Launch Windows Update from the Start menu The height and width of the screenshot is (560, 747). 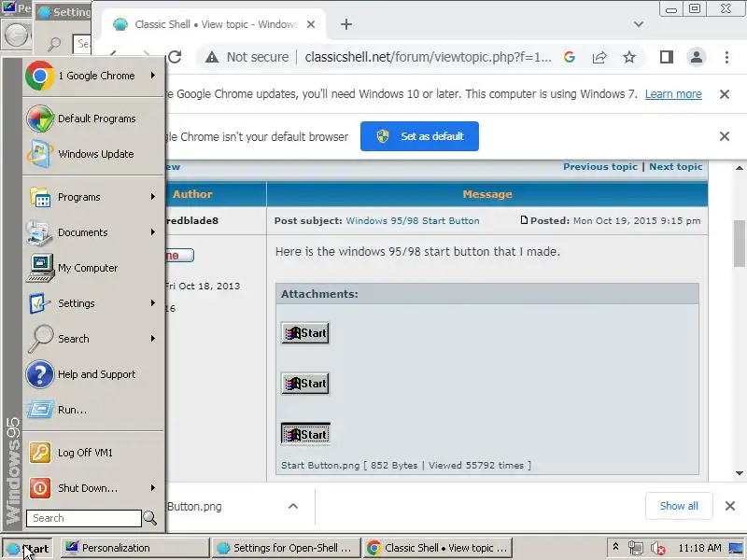point(92,154)
